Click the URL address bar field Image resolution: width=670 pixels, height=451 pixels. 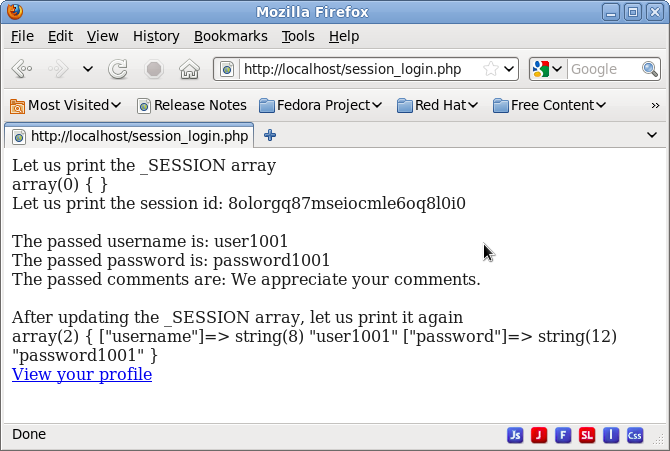tap(360, 69)
